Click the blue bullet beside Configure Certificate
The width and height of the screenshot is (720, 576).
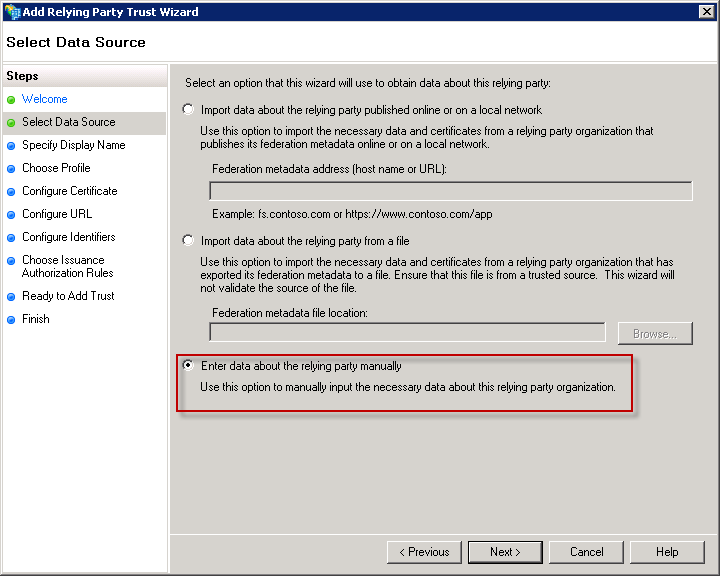pyautogui.click(x=11, y=192)
